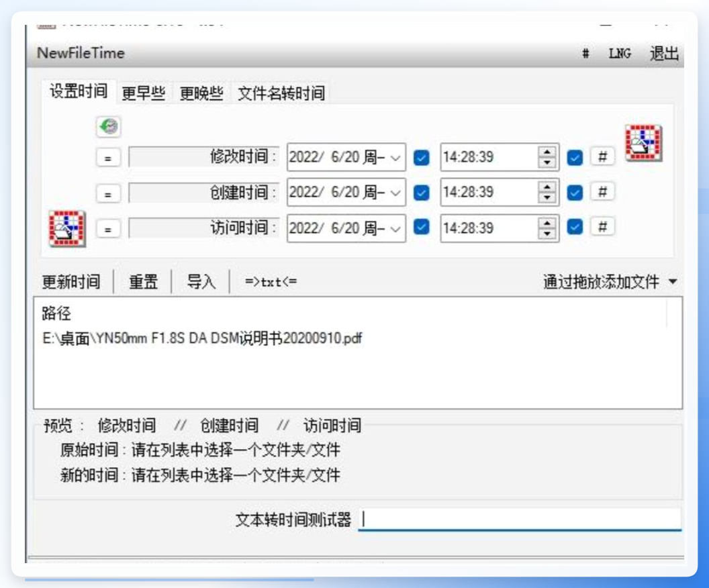Open the 文件名转时间 tab
The height and width of the screenshot is (588, 709).
(x=281, y=93)
